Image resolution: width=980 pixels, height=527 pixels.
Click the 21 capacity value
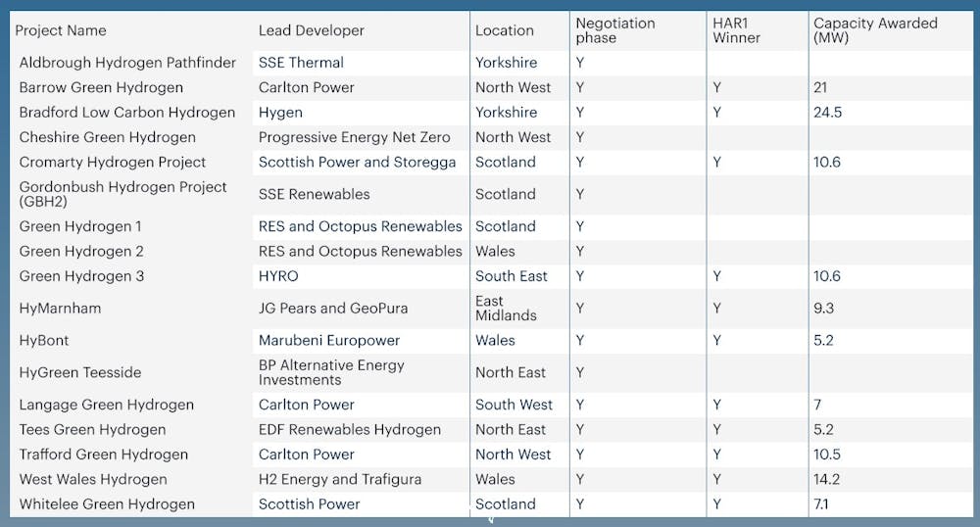click(820, 87)
